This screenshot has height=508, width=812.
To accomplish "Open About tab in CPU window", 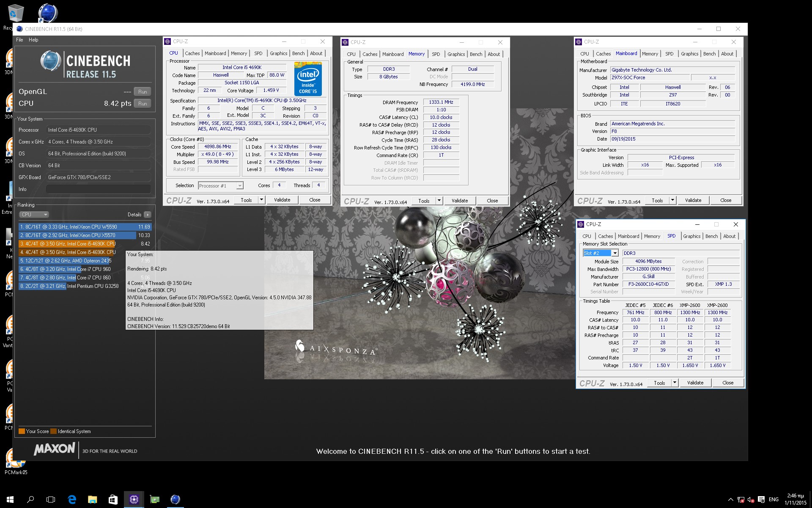I will (316, 53).
